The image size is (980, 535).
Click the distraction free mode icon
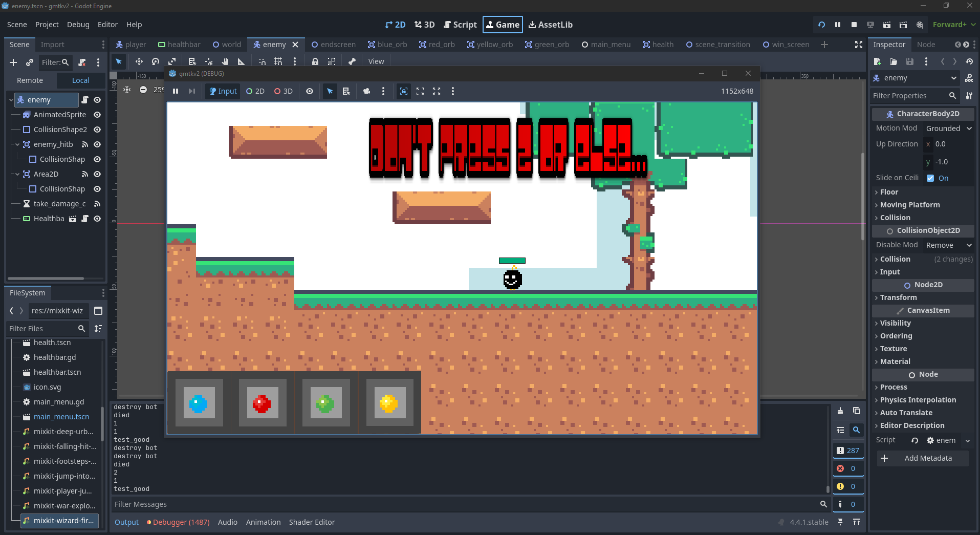859,45
